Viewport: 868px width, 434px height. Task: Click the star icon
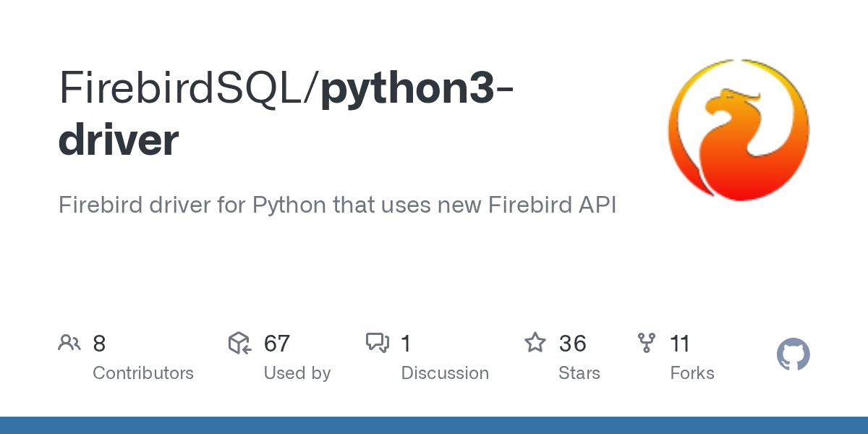[535, 343]
